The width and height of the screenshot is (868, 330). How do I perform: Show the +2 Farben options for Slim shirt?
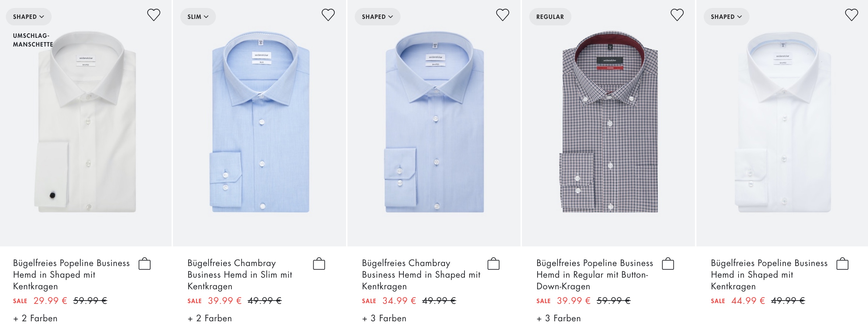210,318
